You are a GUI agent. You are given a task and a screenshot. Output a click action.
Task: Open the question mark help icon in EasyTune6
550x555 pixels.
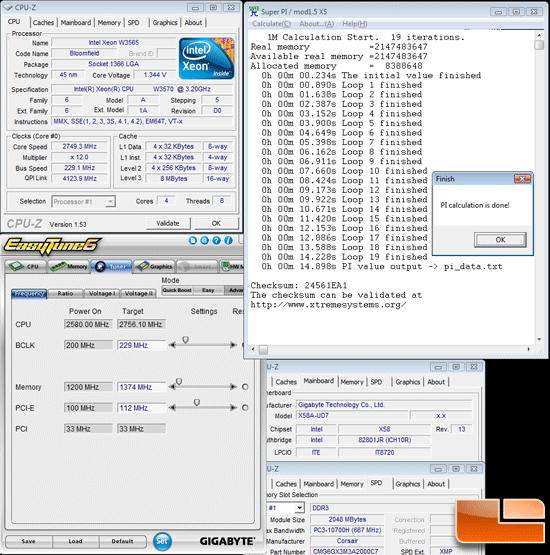pos(216,241)
